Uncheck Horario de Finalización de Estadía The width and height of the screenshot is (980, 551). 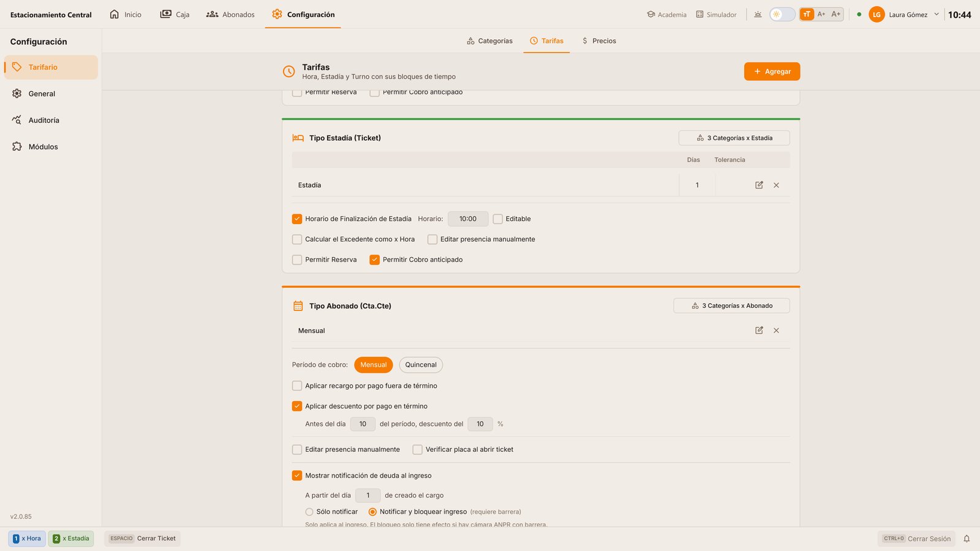pos(297,219)
